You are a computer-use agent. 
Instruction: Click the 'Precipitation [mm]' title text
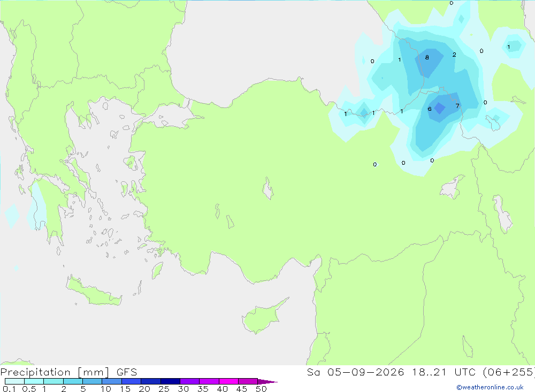pyautogui.click(x=55, y=372)
